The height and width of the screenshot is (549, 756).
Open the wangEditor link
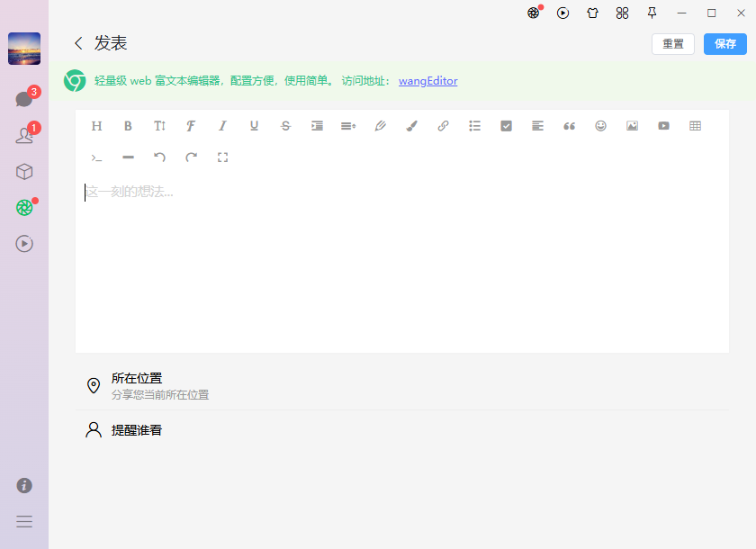tap(427, 81)
